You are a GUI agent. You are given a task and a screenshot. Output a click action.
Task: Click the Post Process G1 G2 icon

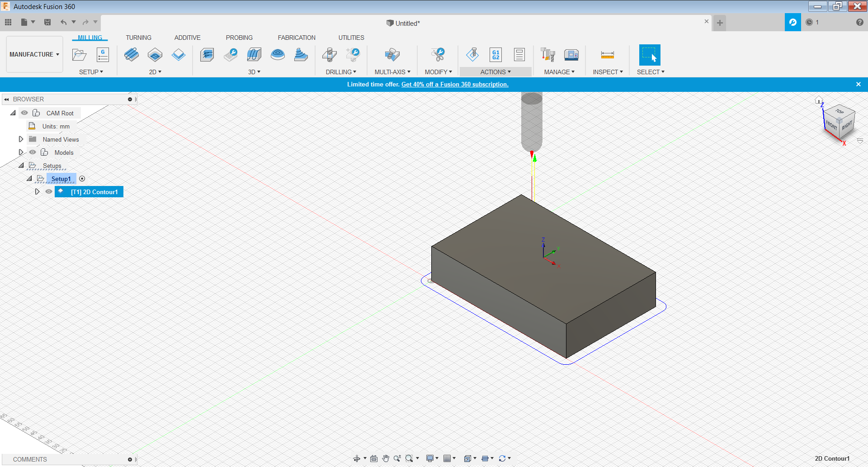point(496,55)
